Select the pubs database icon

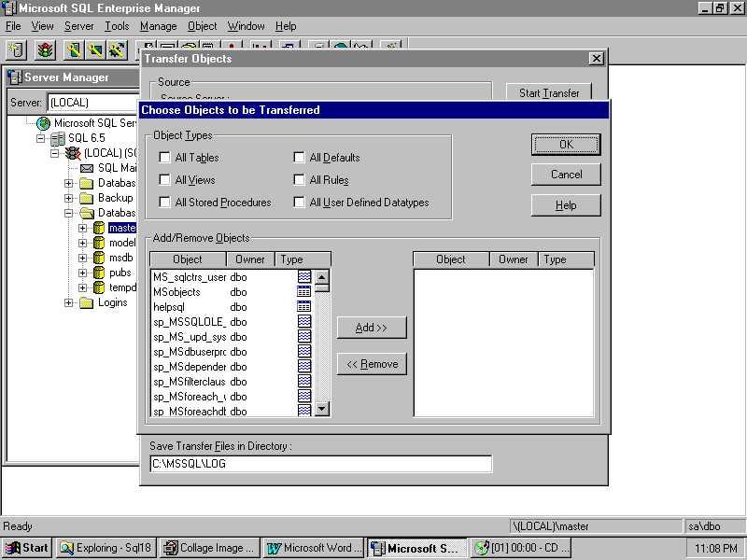tap(98, 273)
